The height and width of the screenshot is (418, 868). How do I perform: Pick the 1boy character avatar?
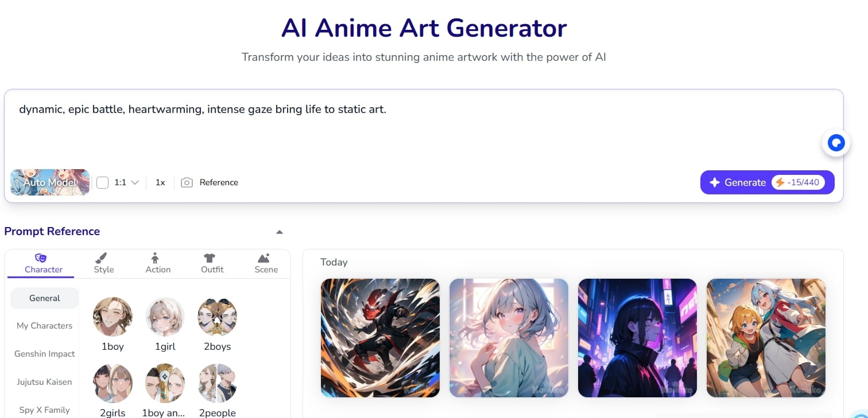point(113,317)
